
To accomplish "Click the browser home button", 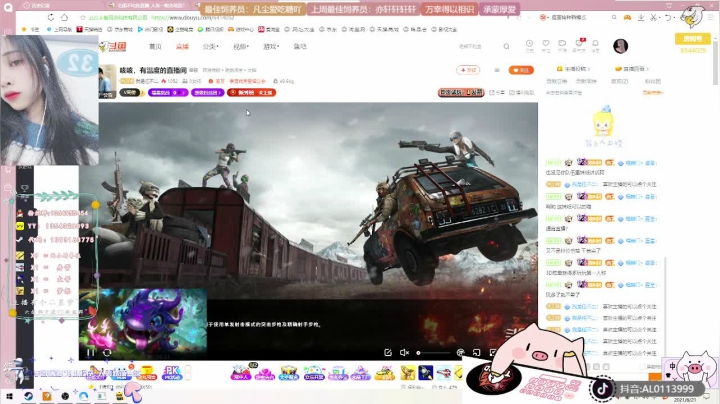I will [x=64, y=17].
